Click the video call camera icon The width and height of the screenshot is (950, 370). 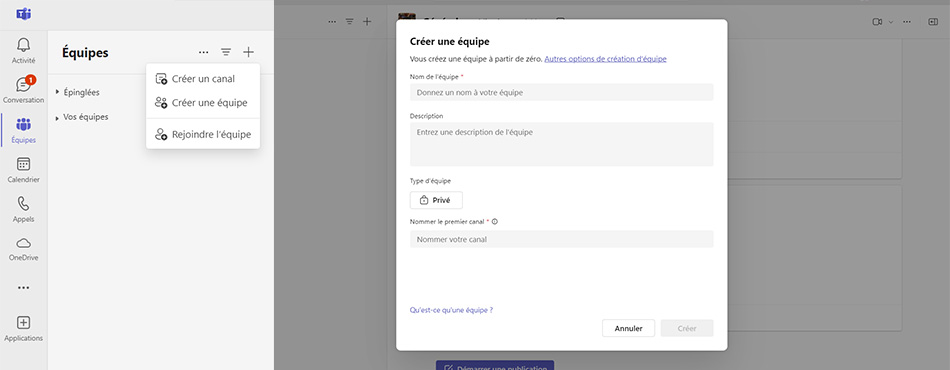tap(877, 22)
